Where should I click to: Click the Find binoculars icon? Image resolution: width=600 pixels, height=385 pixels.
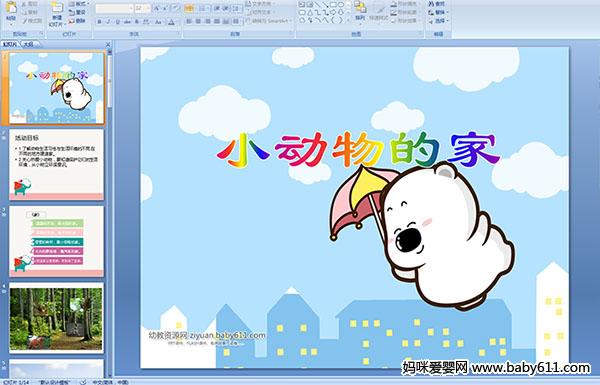tap(437, 4)
